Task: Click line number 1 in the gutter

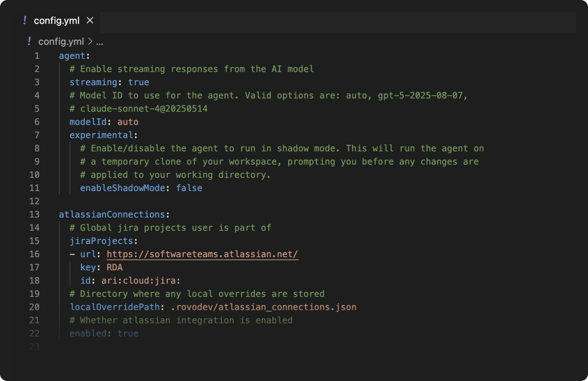Action: click(37, 56)
